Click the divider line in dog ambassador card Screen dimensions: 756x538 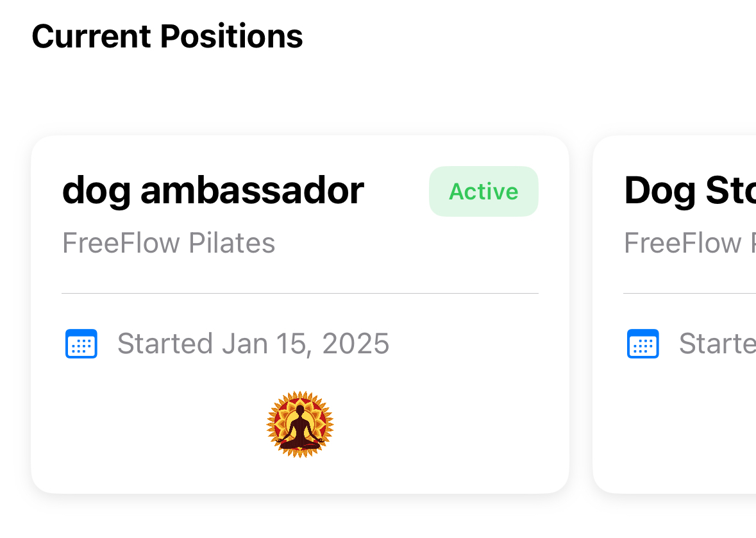click(300, 293)
